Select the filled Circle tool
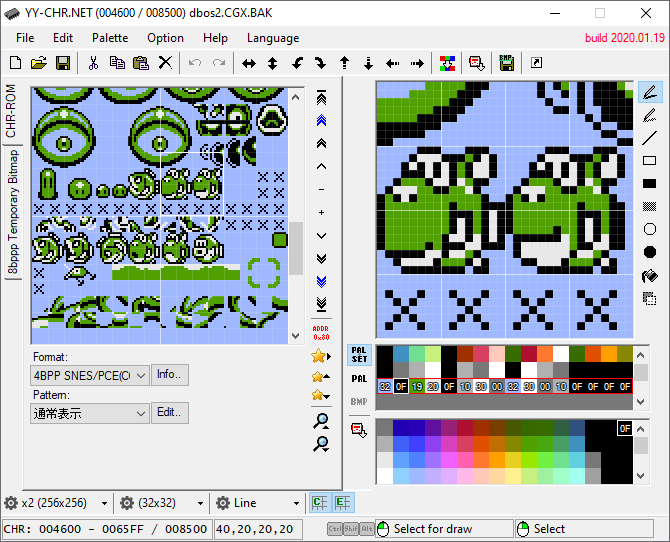The height and width of the screenshot is (542, 670). click(649, 252)
